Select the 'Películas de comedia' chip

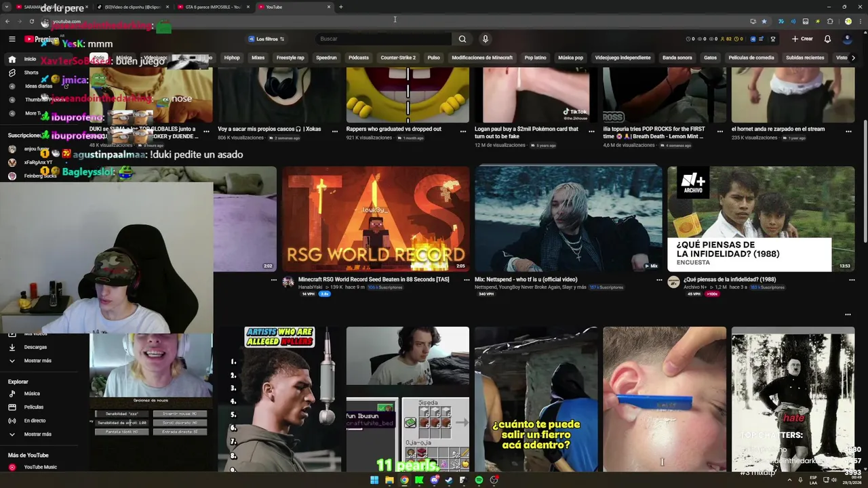(751, 58)
